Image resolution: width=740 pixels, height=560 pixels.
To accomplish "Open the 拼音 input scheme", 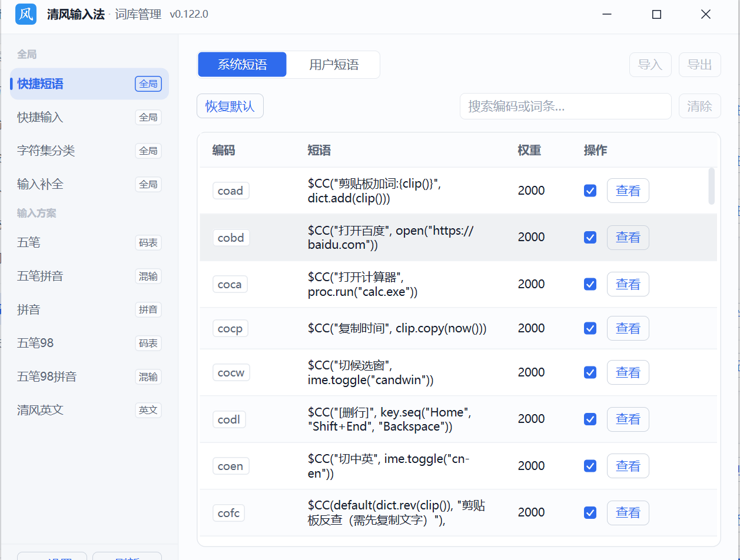I will pos(89,310).
